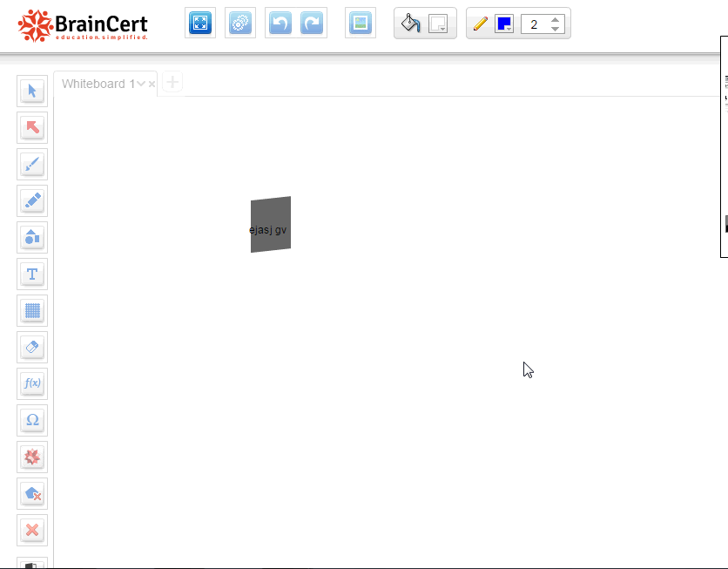Select the pointer selection tool
This screenshot has height=569, width=728.
32,91
